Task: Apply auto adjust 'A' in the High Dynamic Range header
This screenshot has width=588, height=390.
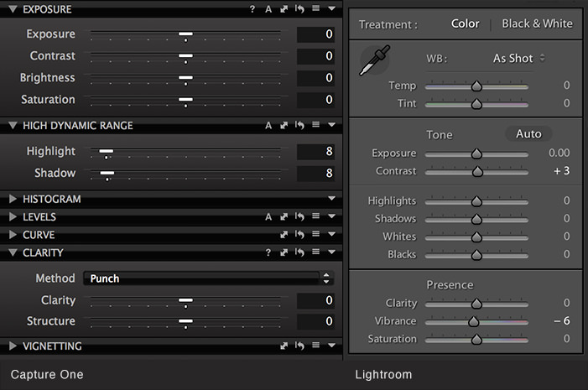Action: [268, 125]
